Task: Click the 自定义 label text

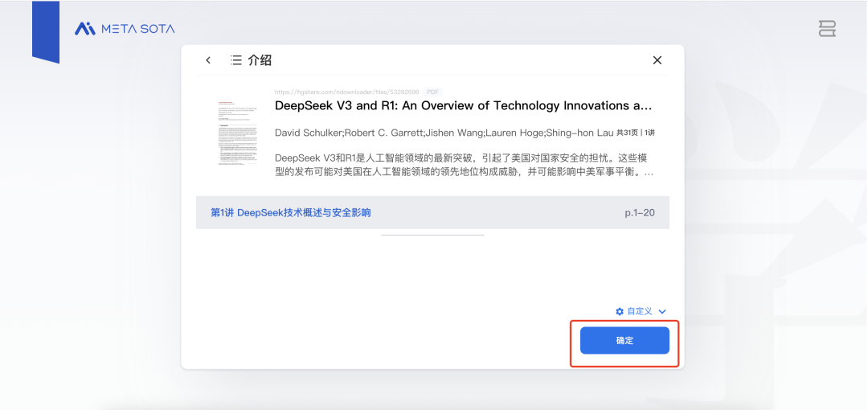Action: [x=640, y=311]
